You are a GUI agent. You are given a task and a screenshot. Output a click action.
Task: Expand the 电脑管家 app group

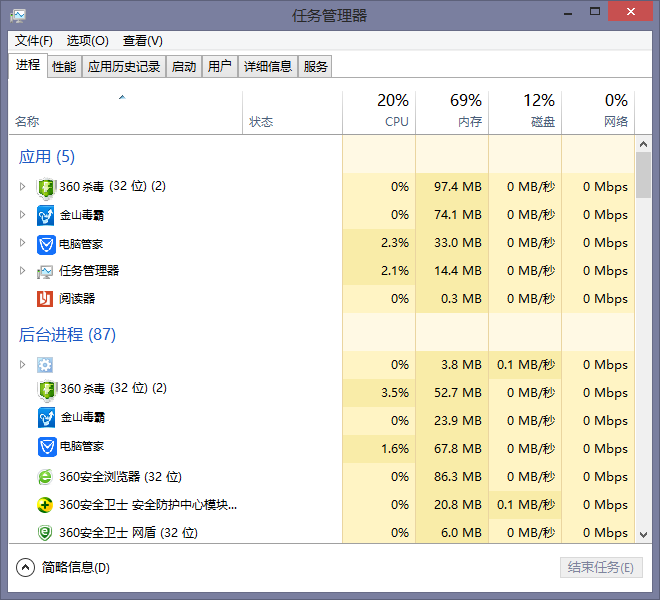coord(22,243)
